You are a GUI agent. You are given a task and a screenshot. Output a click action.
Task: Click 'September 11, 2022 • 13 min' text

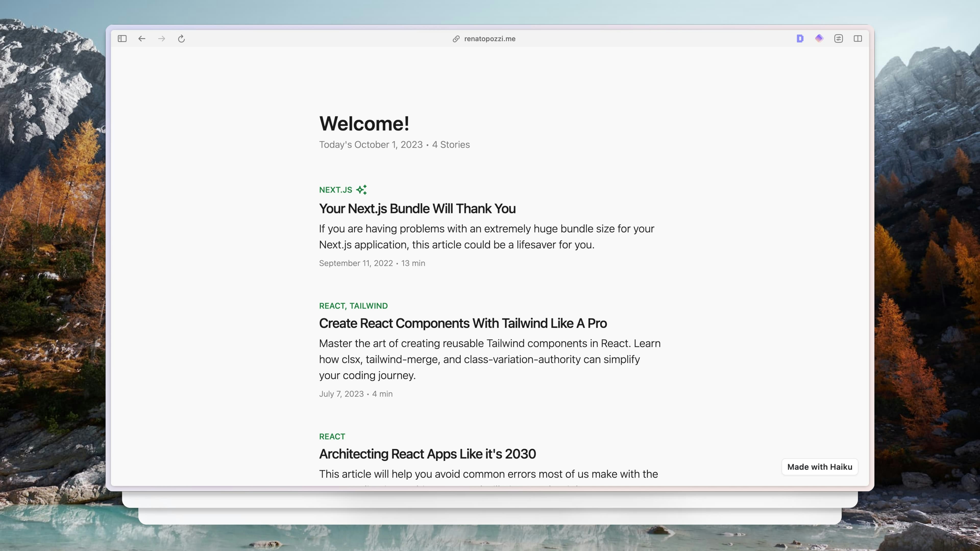pos(372,263)
